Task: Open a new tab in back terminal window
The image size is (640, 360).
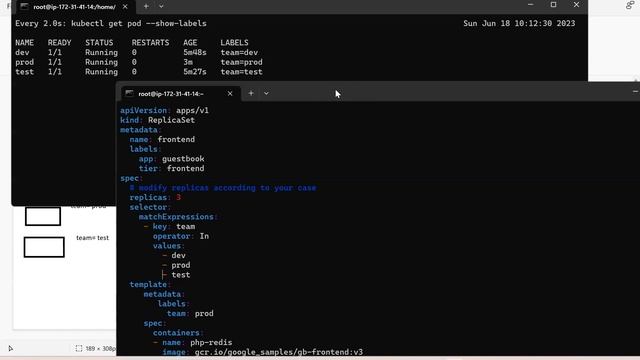Action: [146, 6]
